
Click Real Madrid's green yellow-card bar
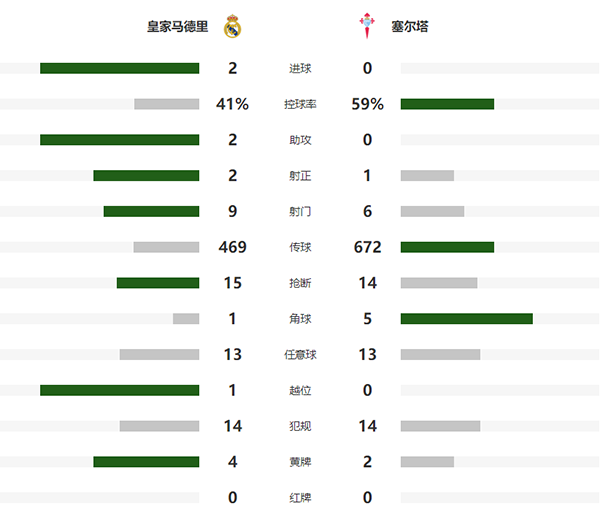pyautogui.click(x=146, y=462)
